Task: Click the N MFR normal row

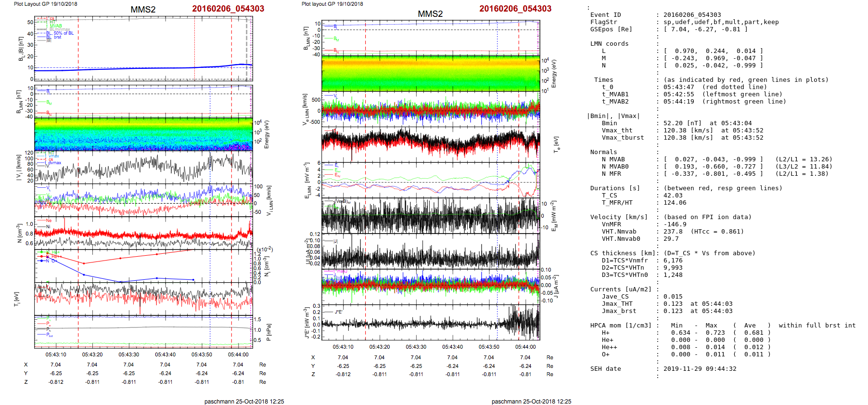Action: pos(713,174)
